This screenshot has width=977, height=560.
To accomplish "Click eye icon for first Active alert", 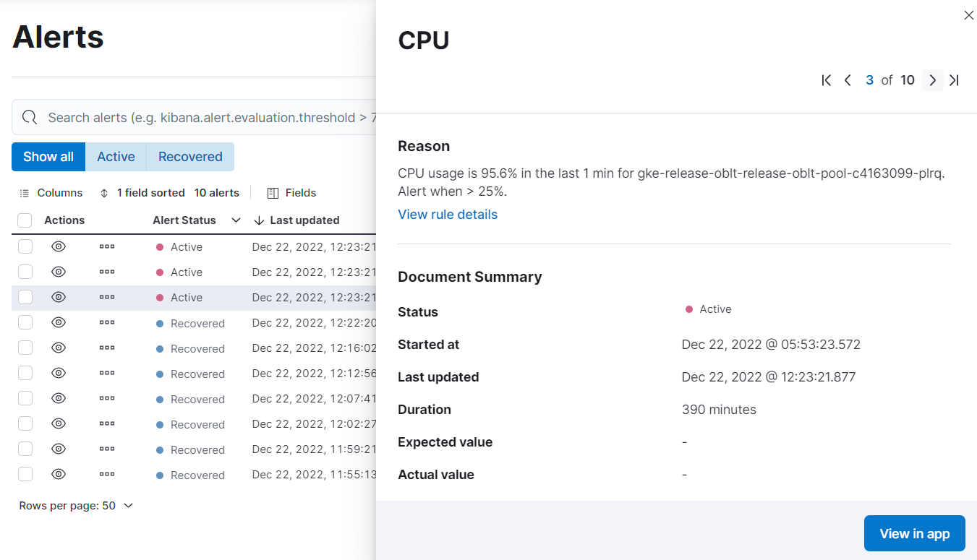I will click(x=59, y=247).
